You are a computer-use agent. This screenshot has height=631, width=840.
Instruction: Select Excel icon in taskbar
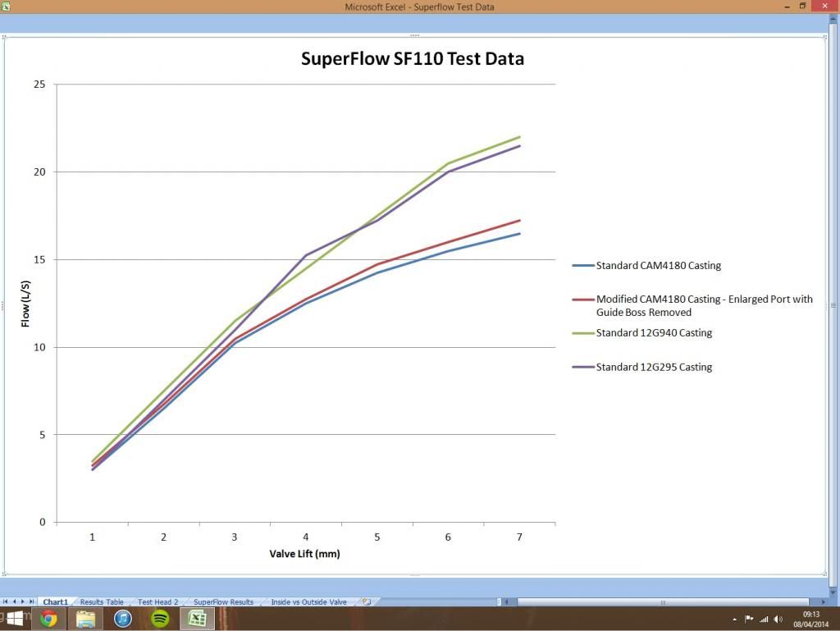197,619
